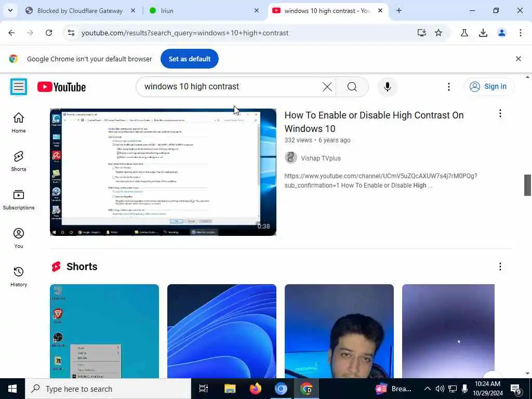Click Set as default button
Screen dimensions: 532x399
(189, 59)
